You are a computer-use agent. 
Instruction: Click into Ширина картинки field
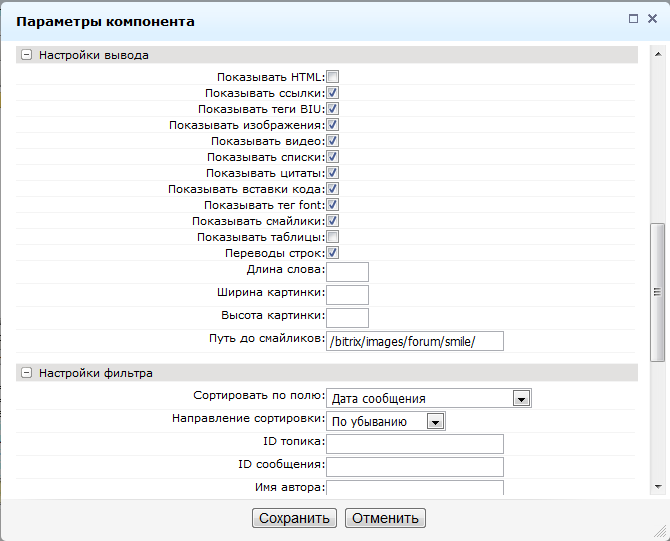(348, 295)
